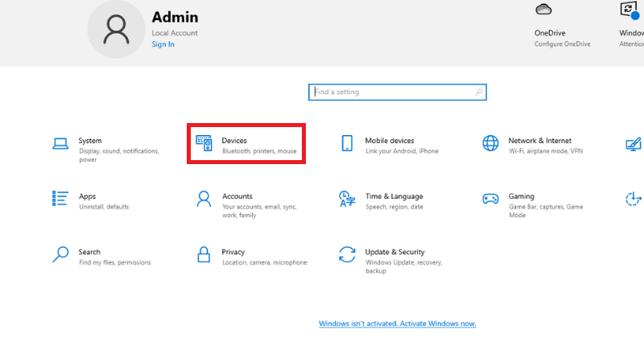644x362 pixels.
Task: Open Network & Internet globe icon
Action: pyautogui.click(x=490, y=143)
